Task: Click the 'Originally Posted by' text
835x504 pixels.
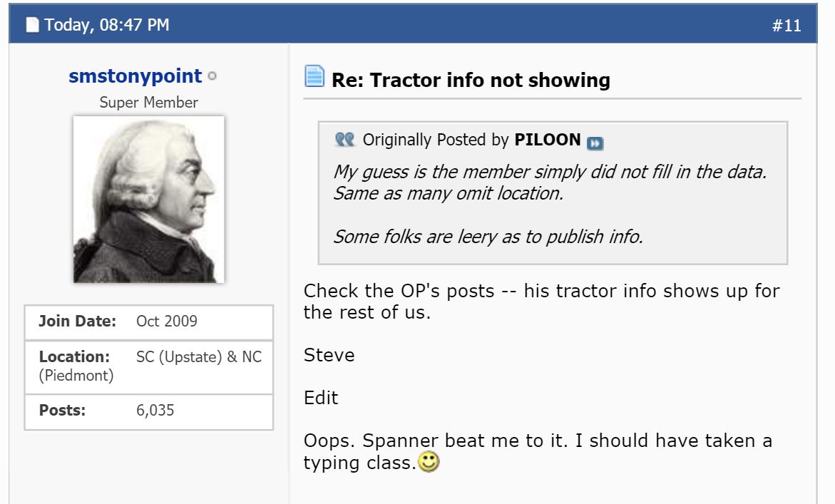Action: coord(435,140)
